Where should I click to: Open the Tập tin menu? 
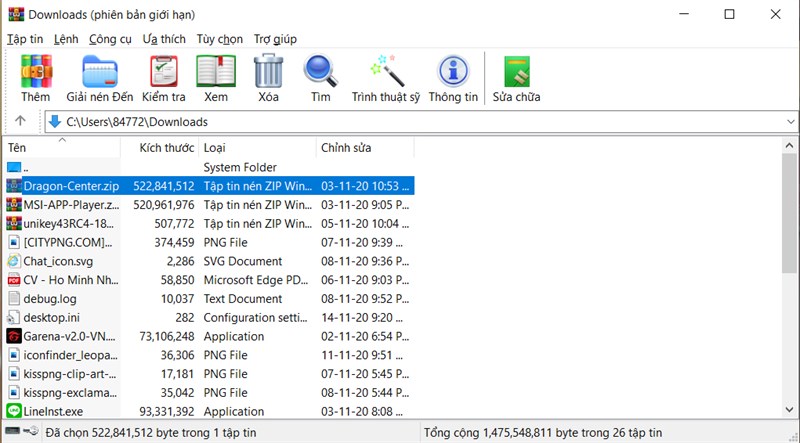click(x=25, y=39)
